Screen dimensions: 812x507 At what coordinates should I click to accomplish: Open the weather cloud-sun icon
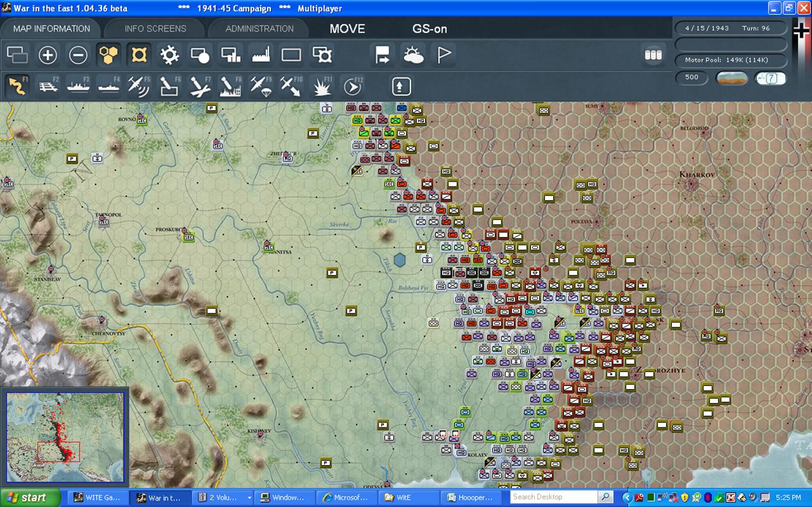[x=414, y=55]
